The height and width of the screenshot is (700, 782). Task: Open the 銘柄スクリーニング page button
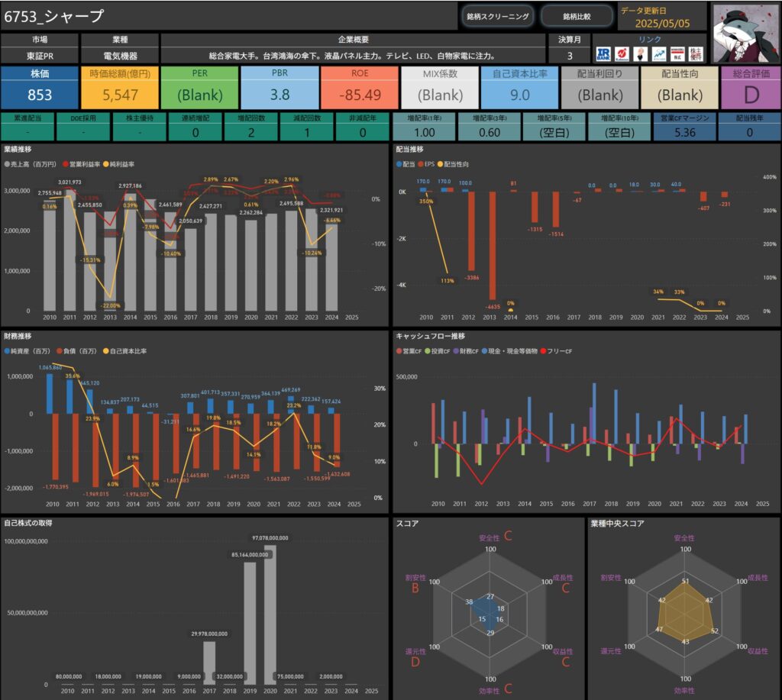[498, 17]
